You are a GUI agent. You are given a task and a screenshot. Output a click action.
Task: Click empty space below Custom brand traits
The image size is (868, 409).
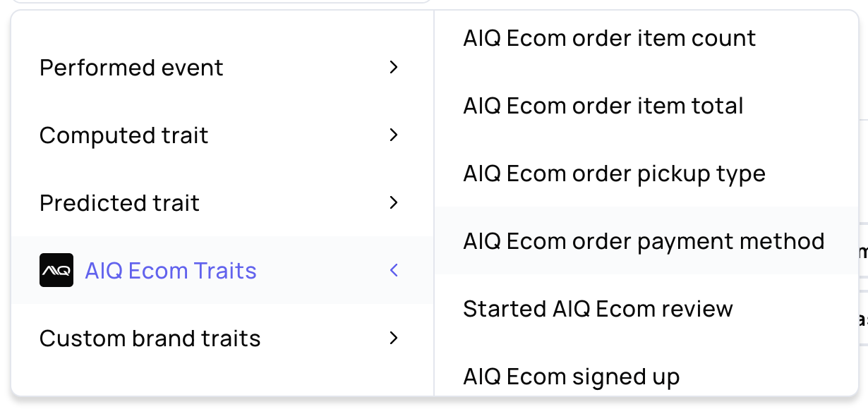pyautogui.click(x=212, y=377)
